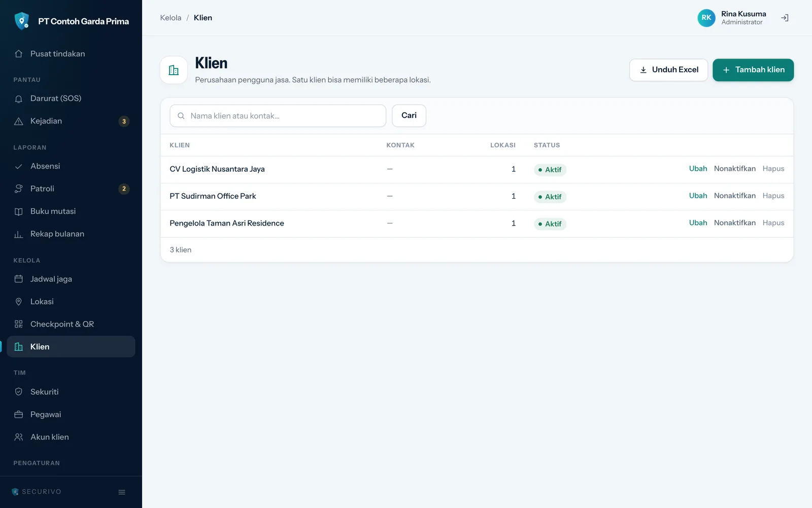812x508 pixels.
Task: Click the Darurat (SOS) bell icon
Action: [19, 99]
